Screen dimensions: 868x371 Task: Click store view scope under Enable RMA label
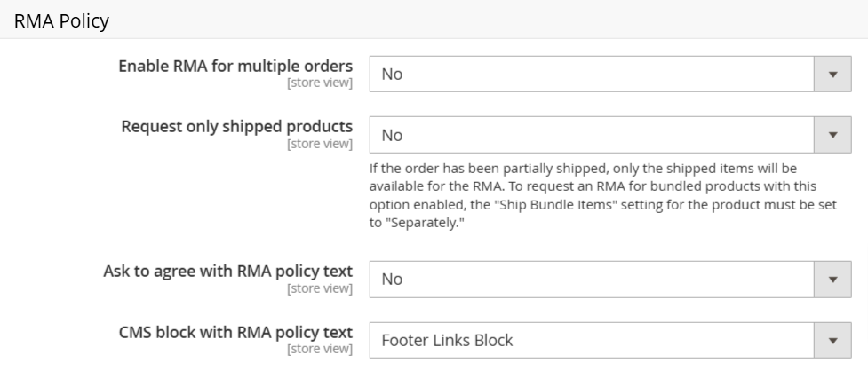[320, 83]
